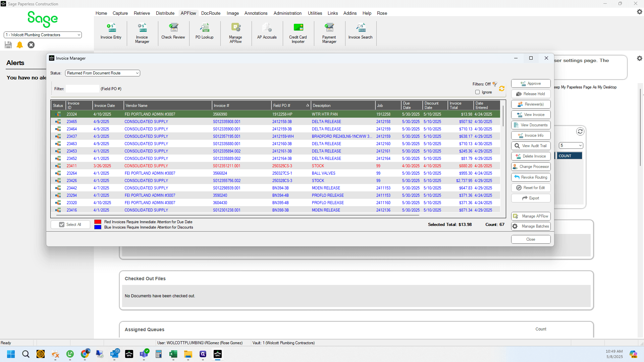
Task: Open the company selector dropdown
Action: tap(43, 35)
